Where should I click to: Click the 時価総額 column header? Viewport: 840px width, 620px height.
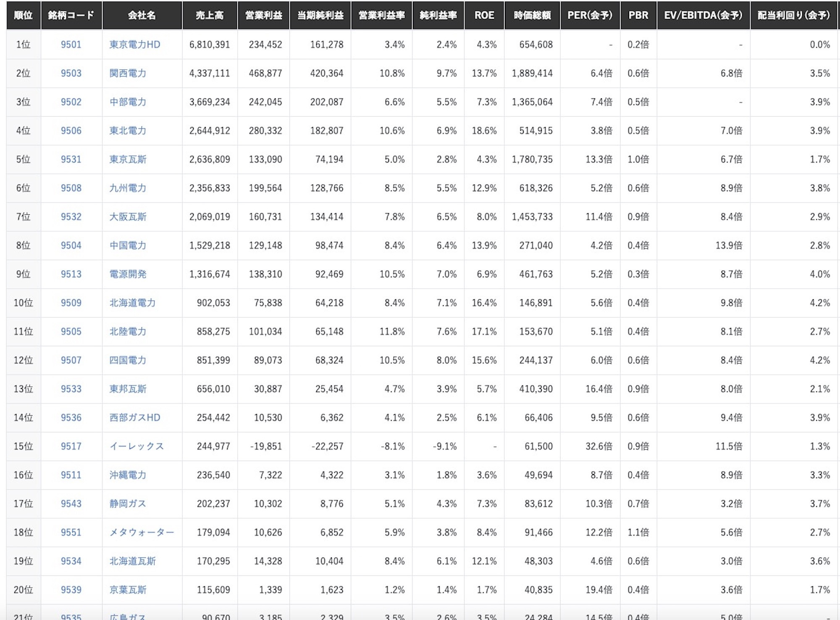tap(532, 16)
